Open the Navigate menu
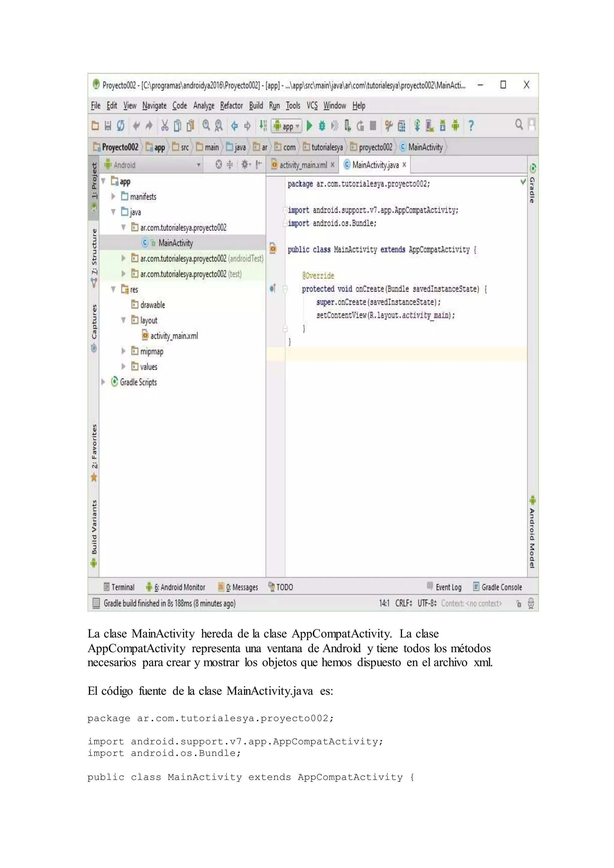The height and width of the screenshot is (868, 614). coord(154,106)
